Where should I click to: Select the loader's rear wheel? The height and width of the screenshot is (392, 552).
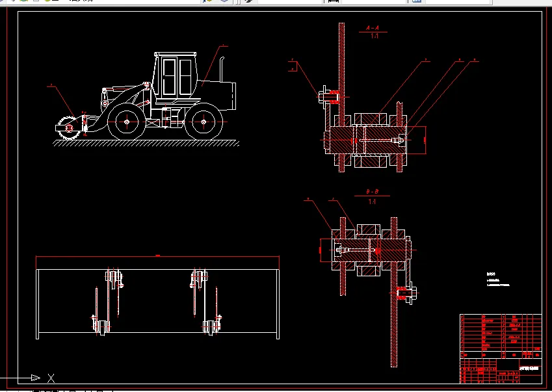coord(204,122)
